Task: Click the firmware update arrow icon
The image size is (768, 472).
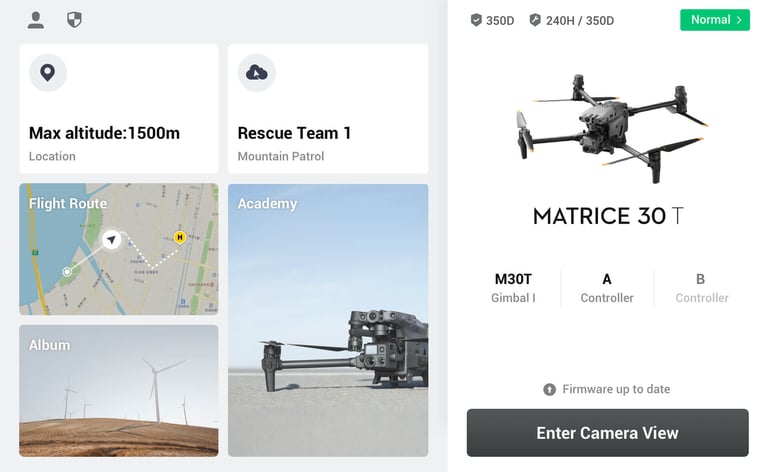Action: pos(550,390)
